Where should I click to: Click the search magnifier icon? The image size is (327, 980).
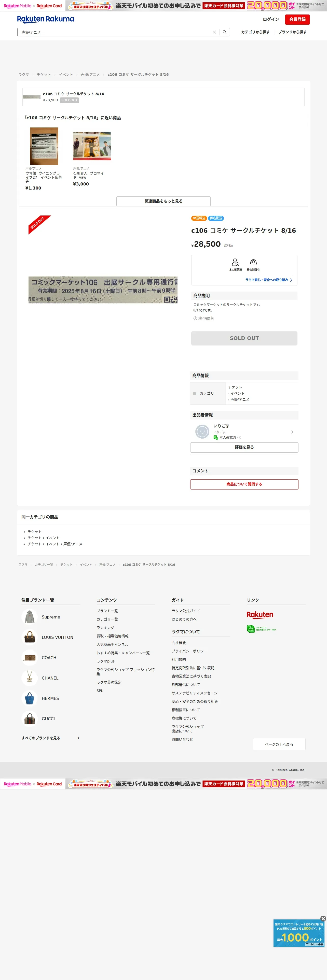tap(224, 32)
